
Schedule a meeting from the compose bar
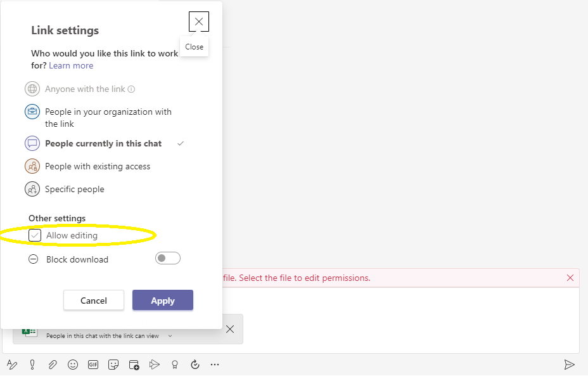(134, 365)
